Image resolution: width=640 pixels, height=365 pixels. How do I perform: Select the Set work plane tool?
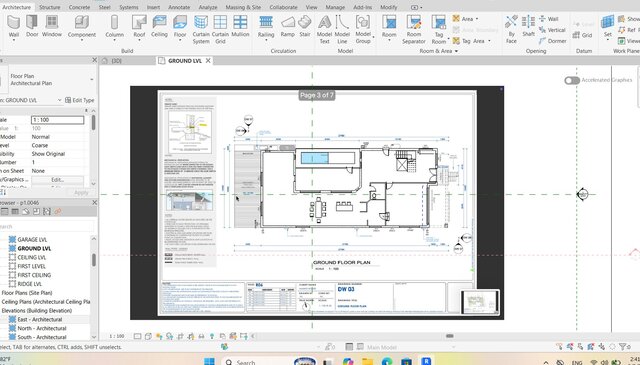(x=607, y=26)
